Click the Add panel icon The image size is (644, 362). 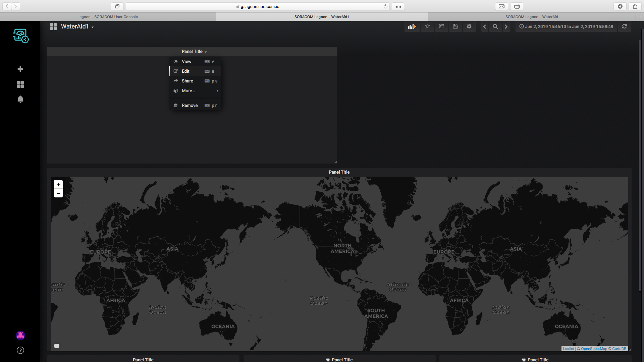(x=412, y=26)
